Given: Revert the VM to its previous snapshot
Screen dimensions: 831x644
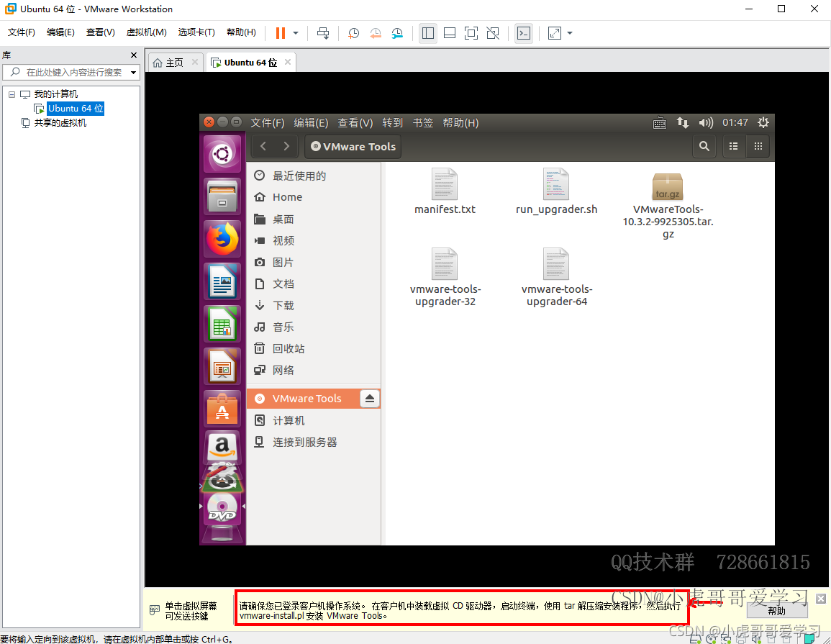Looking at the screenshot, I should (376, 33).
